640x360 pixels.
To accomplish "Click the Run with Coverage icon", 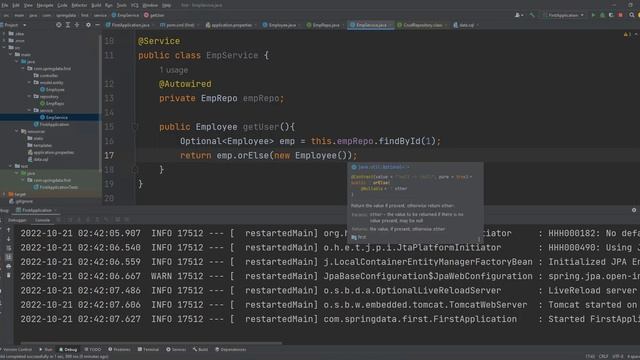I will [611, 15].
